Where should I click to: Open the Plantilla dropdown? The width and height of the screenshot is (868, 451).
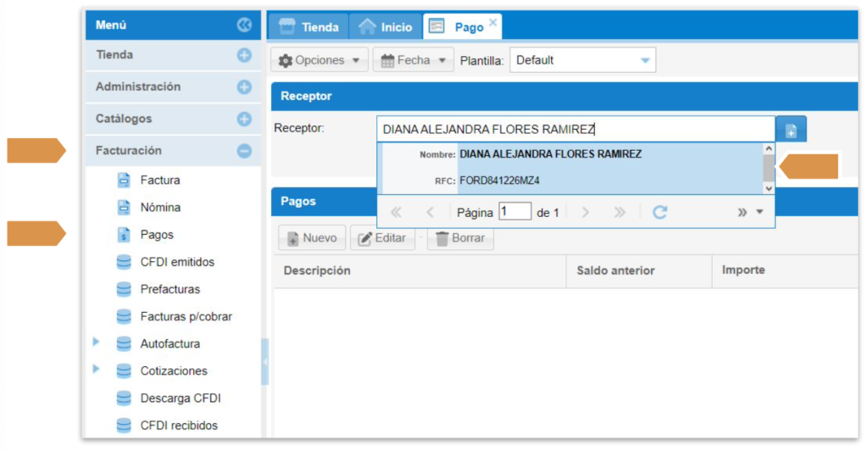645,60
